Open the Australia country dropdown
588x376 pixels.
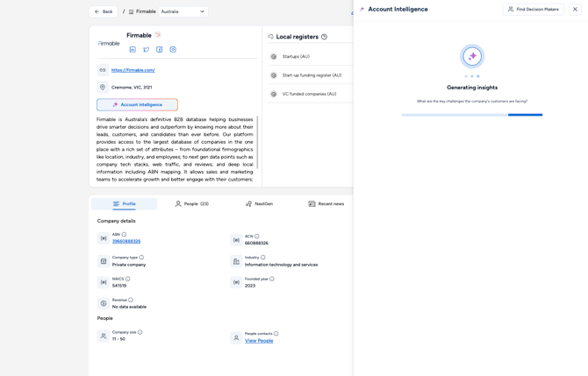click(x=183, y=11)
